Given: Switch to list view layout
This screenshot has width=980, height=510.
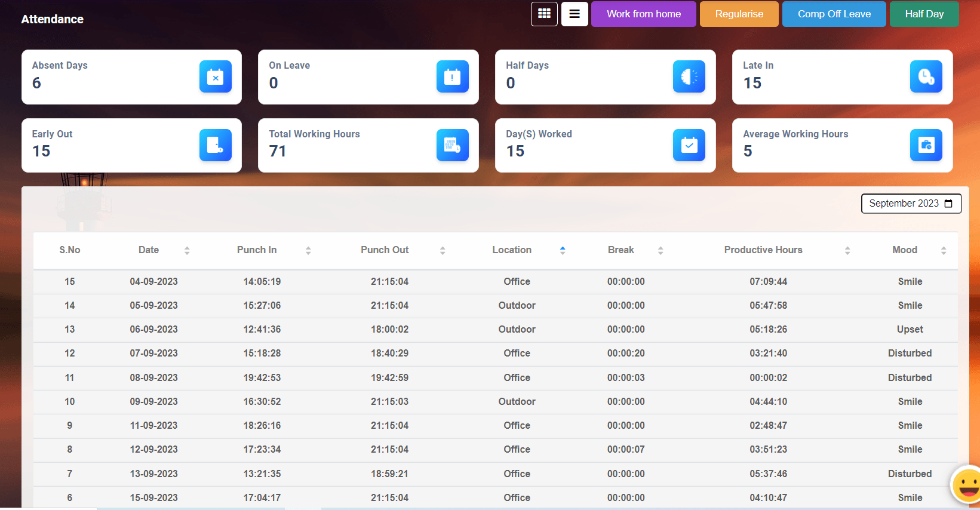Looking at the screenshot, I should tap(575, 14).
